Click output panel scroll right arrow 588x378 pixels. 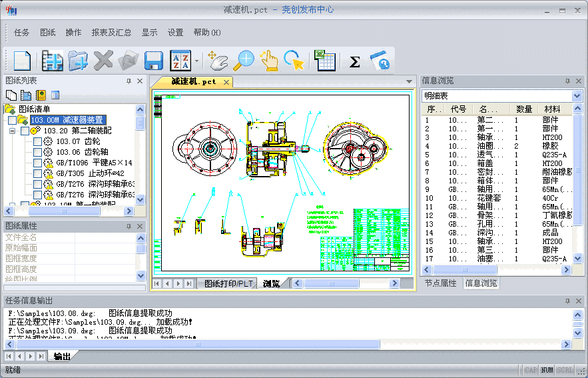pos(566,344)
